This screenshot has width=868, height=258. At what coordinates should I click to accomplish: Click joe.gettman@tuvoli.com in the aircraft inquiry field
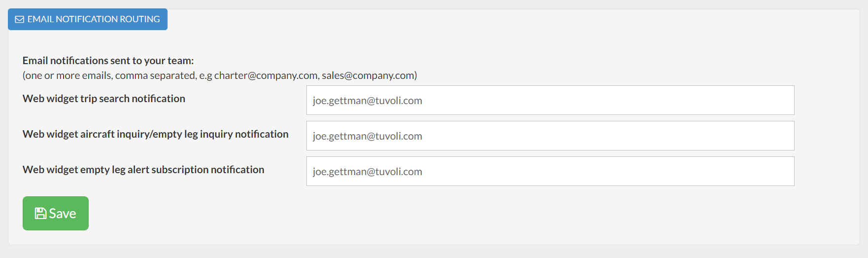point(367,136)
